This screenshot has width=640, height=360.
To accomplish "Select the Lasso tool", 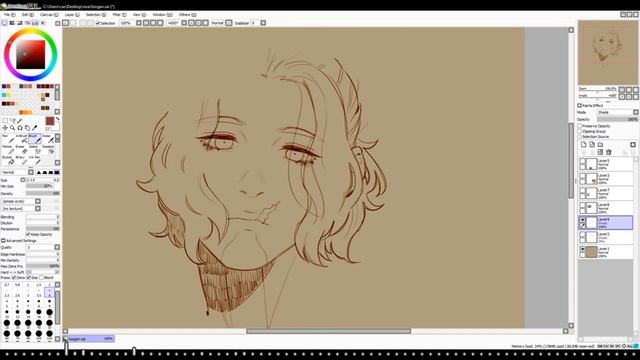I will pyautogui.click(x=13, y=121).
